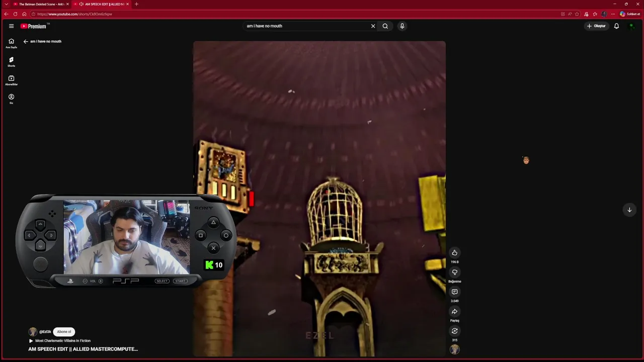Open the split-screen apps icon in address bar
The width and height of the screenshot is (644, 362).
[x=562, y=14]
